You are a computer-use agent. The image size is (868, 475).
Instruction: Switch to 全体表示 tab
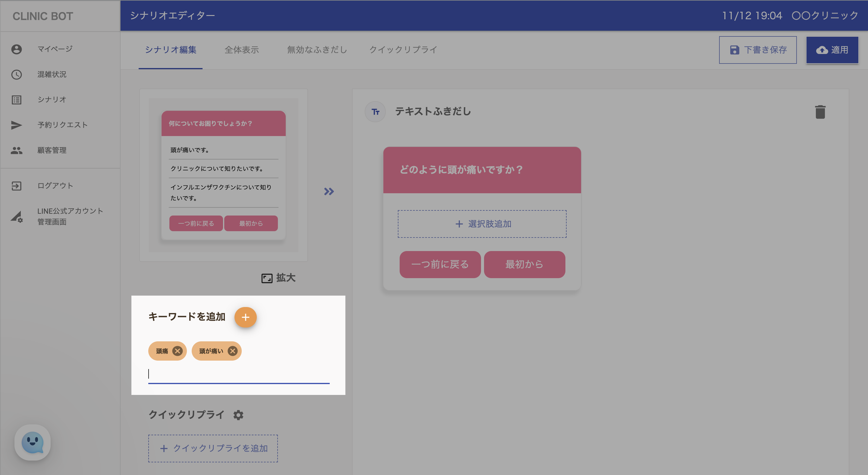click(x=242, y=50)
